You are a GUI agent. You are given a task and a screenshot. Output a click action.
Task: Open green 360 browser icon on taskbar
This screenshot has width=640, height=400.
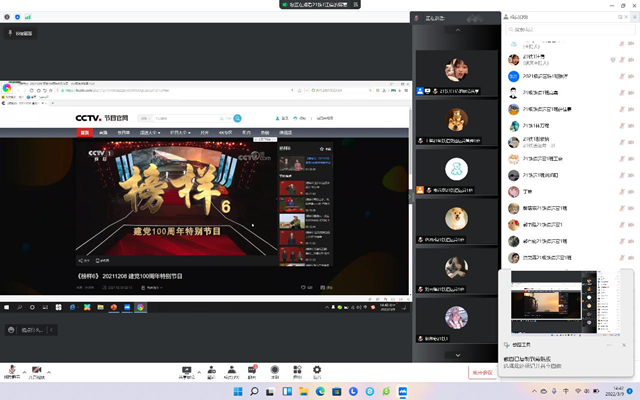(386, 392)
